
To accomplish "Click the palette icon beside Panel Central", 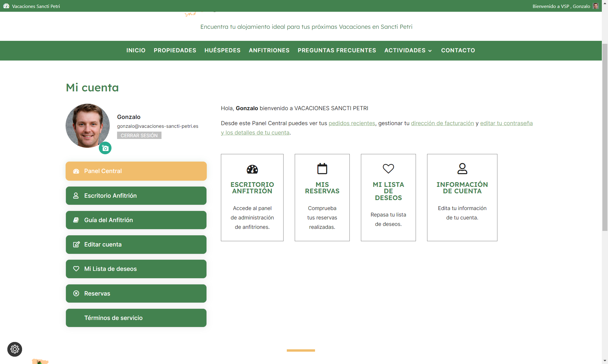I will tap(76, 171).
